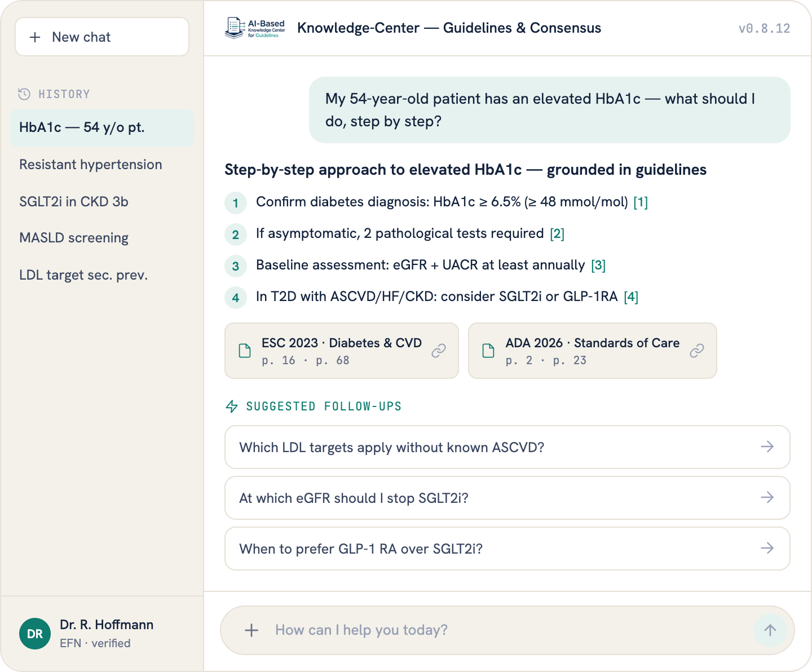Open the link icon on ADA 2026 source card
812x672 pixels.
click(x=697, y=351)
